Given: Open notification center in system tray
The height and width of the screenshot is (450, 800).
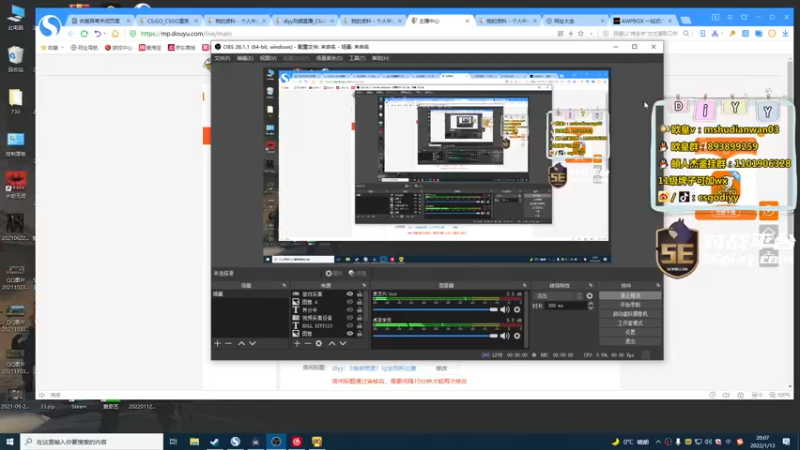Looking at the screenshot, I should pyautogui.click(x=786, y=441).
